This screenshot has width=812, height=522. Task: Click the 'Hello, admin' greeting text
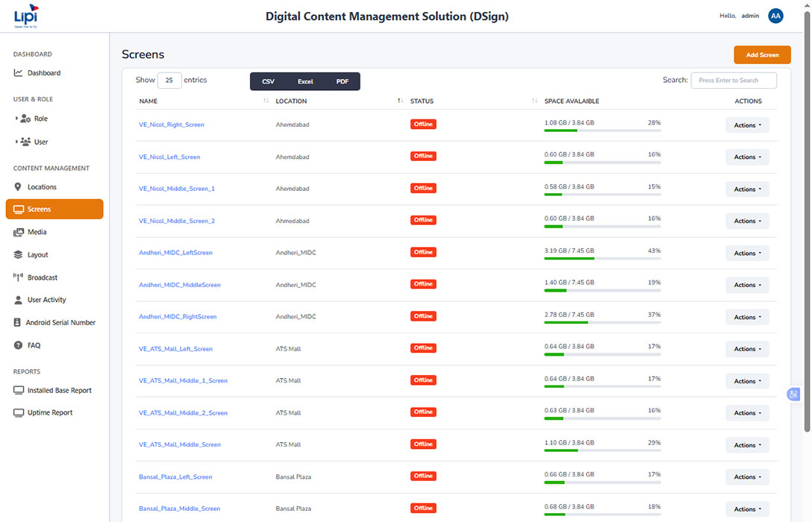[x=739, y=16]
